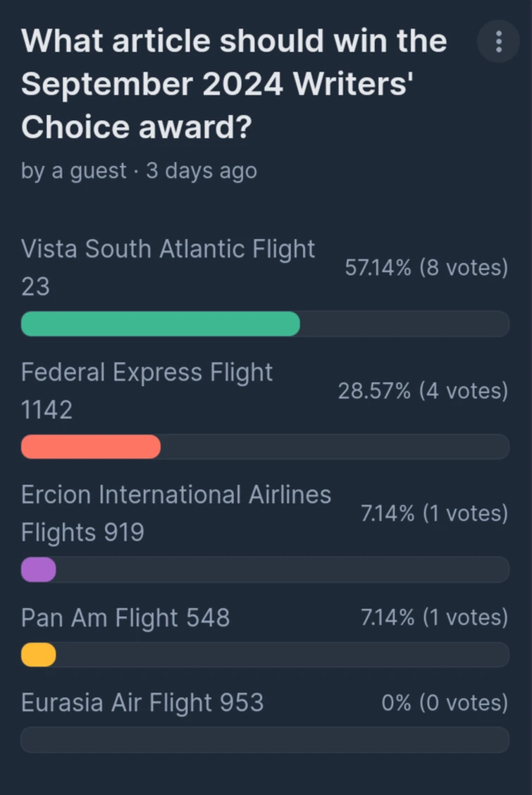Click the empty Eurasia Air progress bar
532x795 pixels.
265,739
